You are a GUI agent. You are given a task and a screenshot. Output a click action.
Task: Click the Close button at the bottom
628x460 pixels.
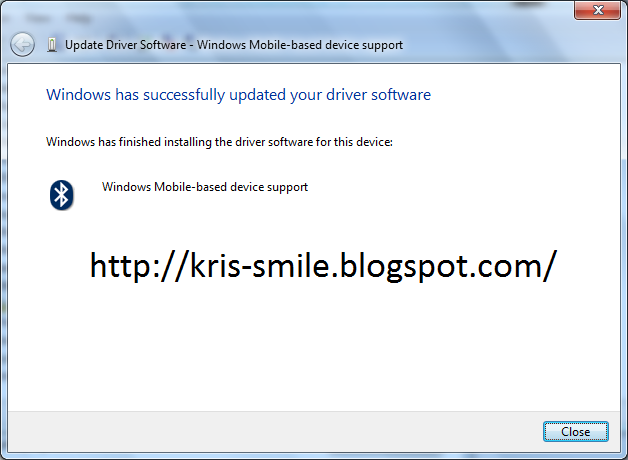576,432
